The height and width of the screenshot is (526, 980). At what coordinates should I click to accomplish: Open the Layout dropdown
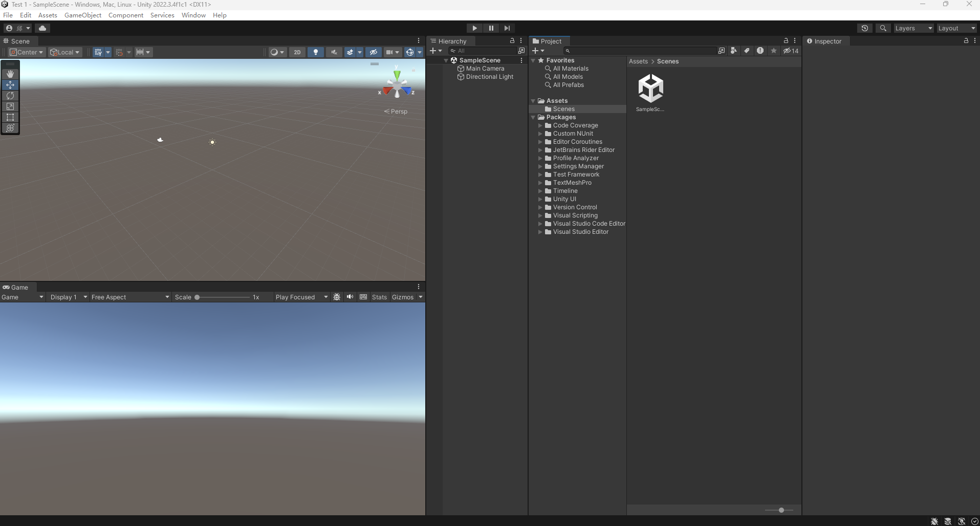[x=956, y=28]
